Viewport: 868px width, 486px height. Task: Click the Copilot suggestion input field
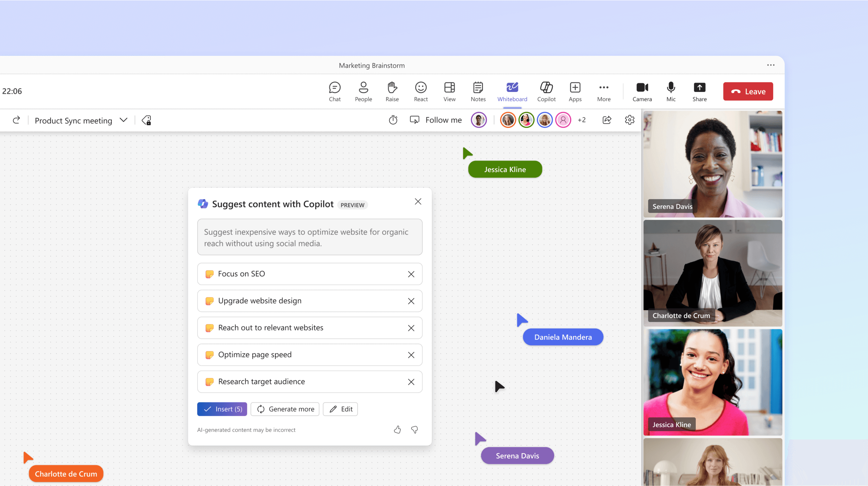310,237
